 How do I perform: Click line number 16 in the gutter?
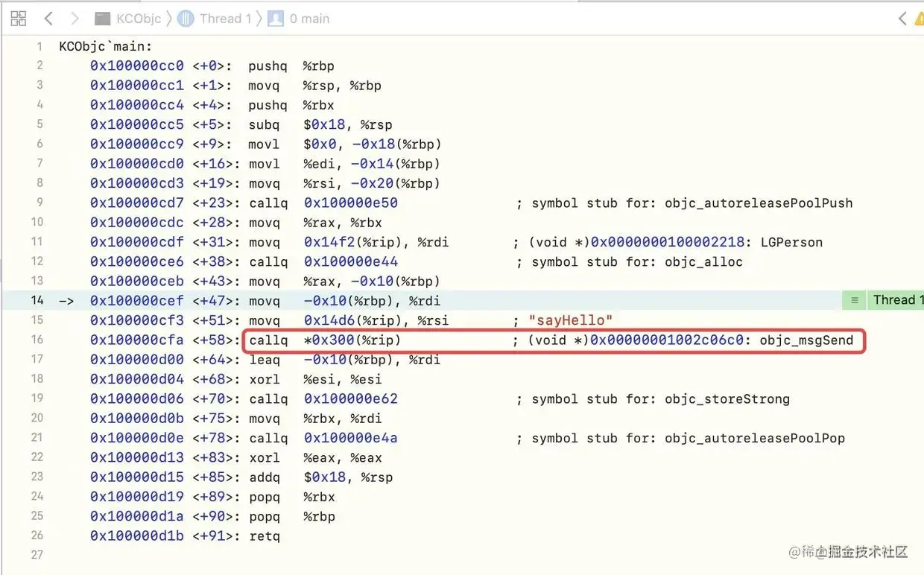(x=37, y=340)
